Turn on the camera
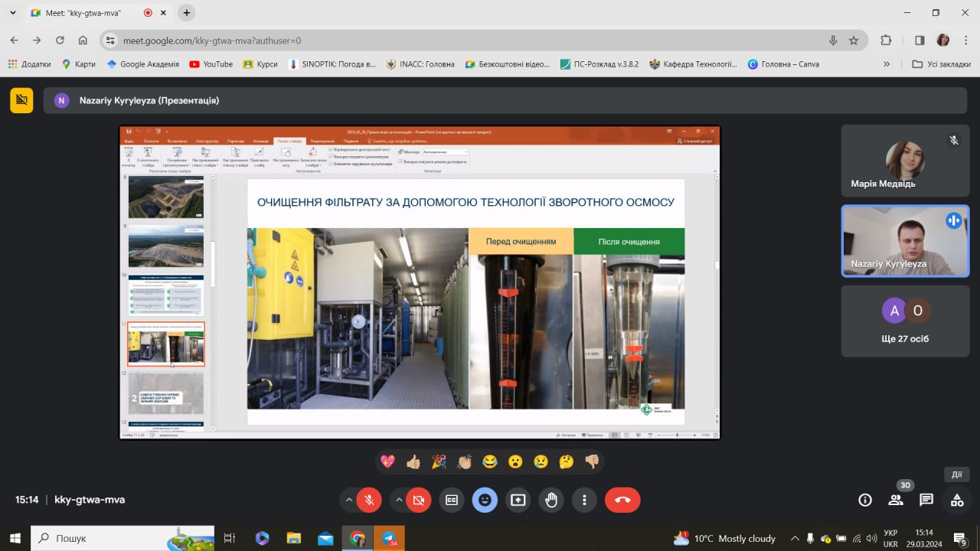This screenshot has height=551, width=980. 418,500
